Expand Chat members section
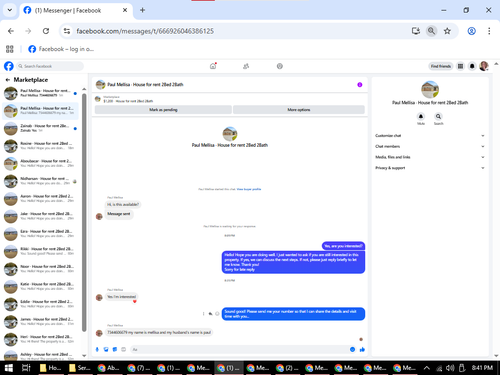Viewport: 500px width, 375px height. (x=430, y=146)
